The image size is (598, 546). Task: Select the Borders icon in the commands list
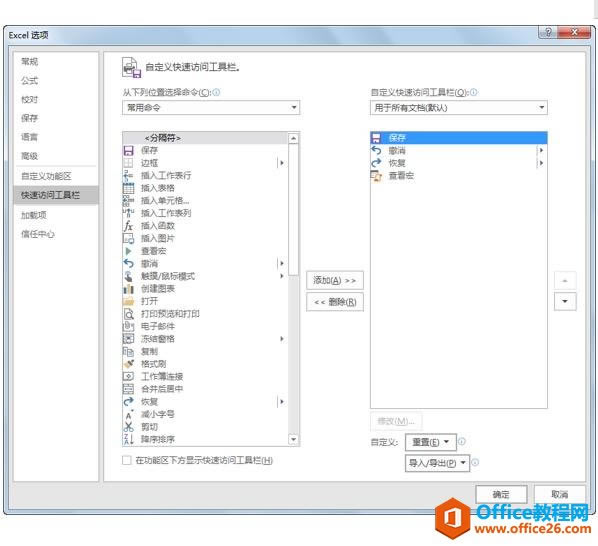click(x=129, y=163)
